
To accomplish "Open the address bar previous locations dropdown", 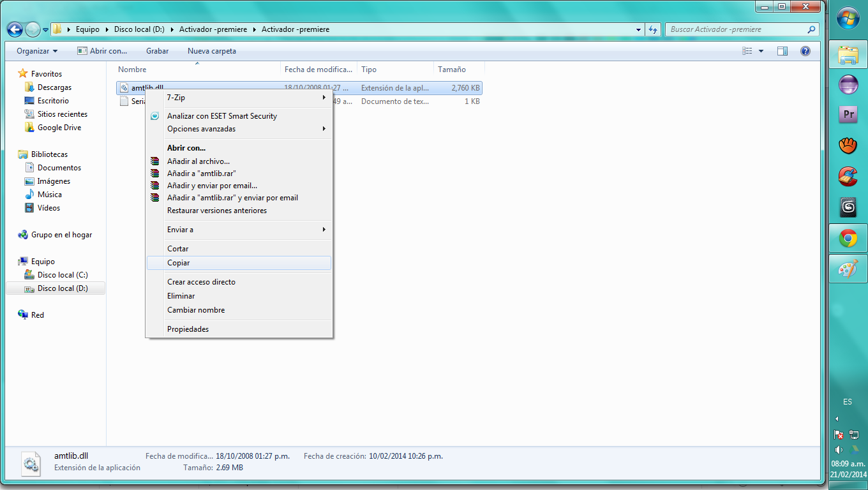I will point(639,29).
